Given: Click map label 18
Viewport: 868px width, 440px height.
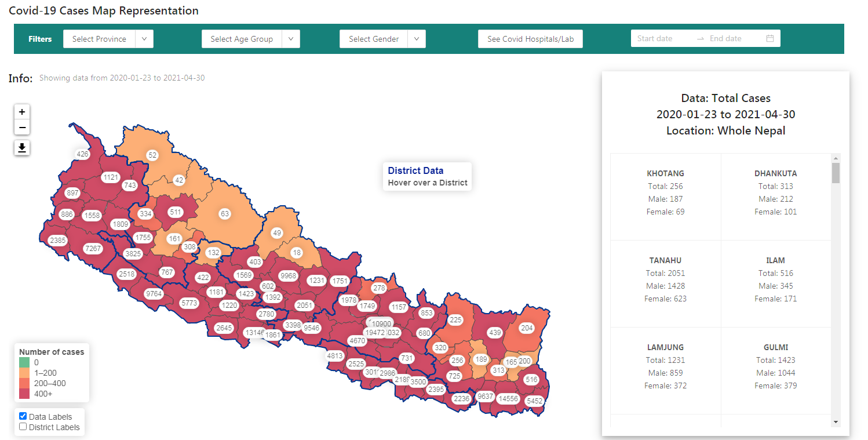Looking at the screenshot, I should pyautogui.click(x=297, y=253).
